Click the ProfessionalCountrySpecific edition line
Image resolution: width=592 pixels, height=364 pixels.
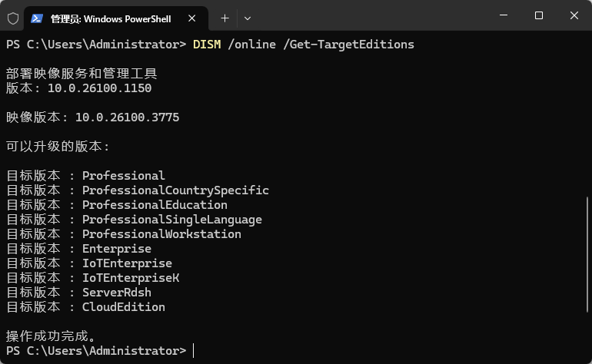[x=175, y=190]
